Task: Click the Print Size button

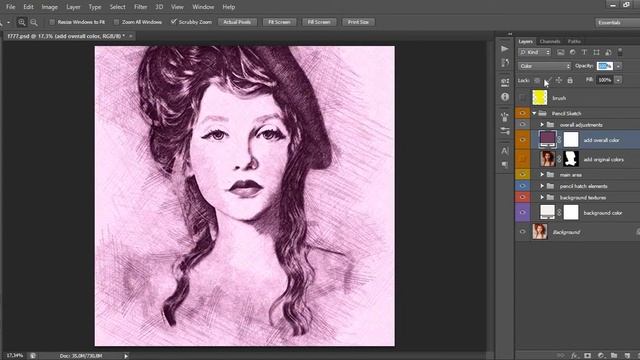Action: tap(358, 22)
